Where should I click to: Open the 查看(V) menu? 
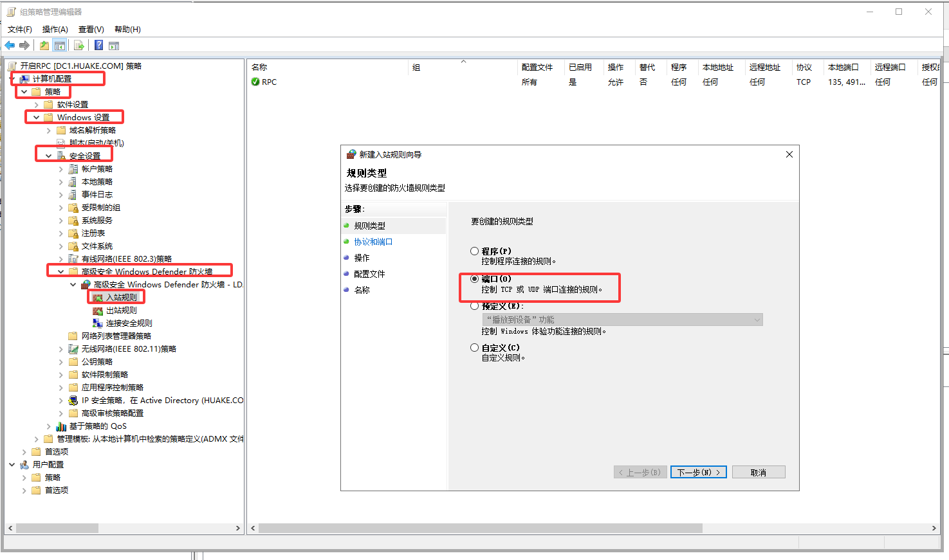click(x=91, y=29)
